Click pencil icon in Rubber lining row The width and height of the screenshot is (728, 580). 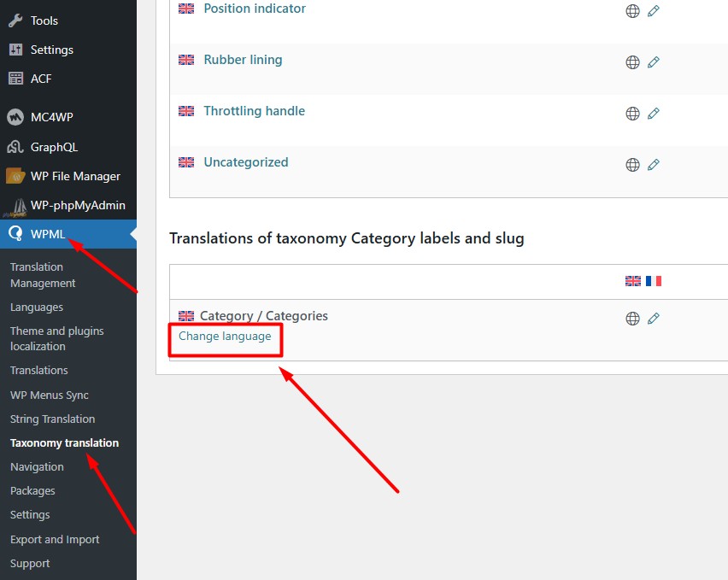pos(654,62)
